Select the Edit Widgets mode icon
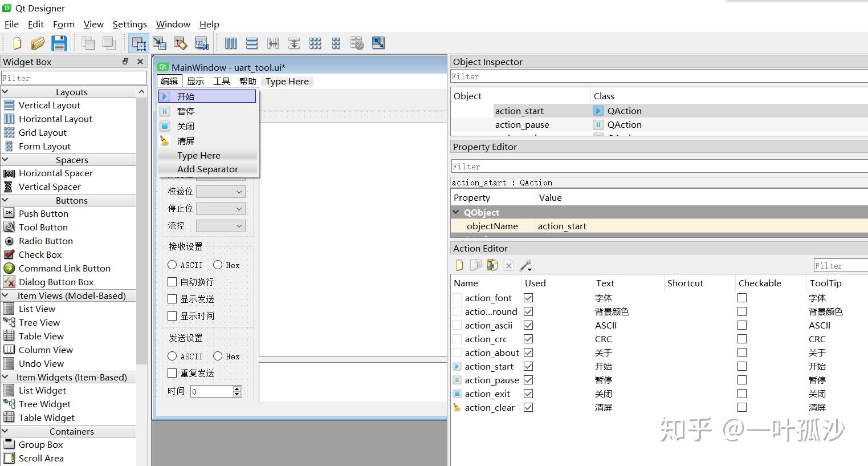Screen dimensions: 868x466 click(x=138, y=43)
